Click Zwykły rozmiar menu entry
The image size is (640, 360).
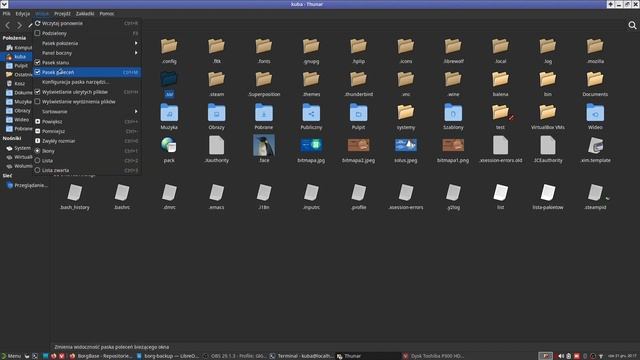click(87, 141)
